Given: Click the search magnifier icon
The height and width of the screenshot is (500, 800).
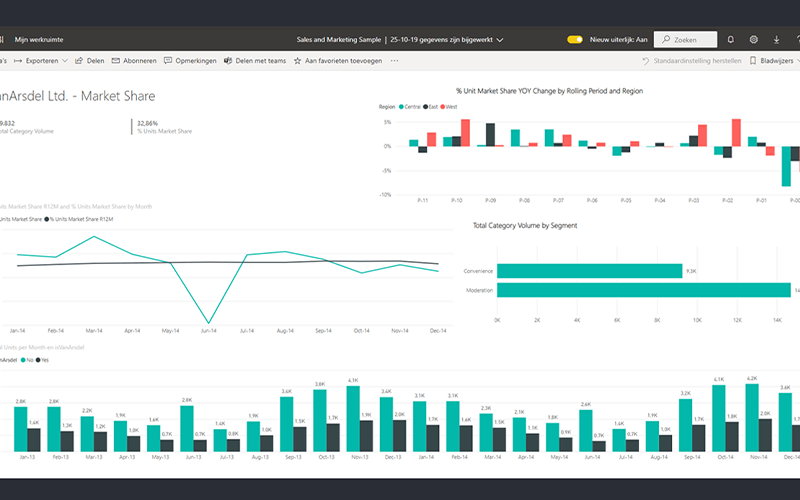Looking at the screenshot, I should [666, 39].
